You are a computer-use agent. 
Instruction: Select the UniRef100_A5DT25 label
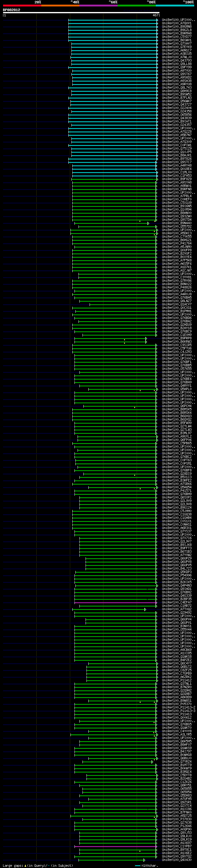tap(176, 816)
